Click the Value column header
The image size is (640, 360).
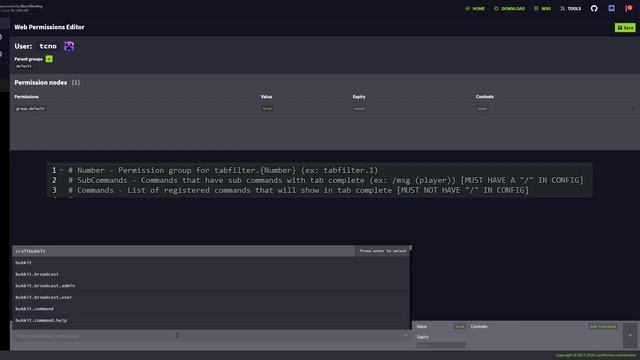[267, 97]
